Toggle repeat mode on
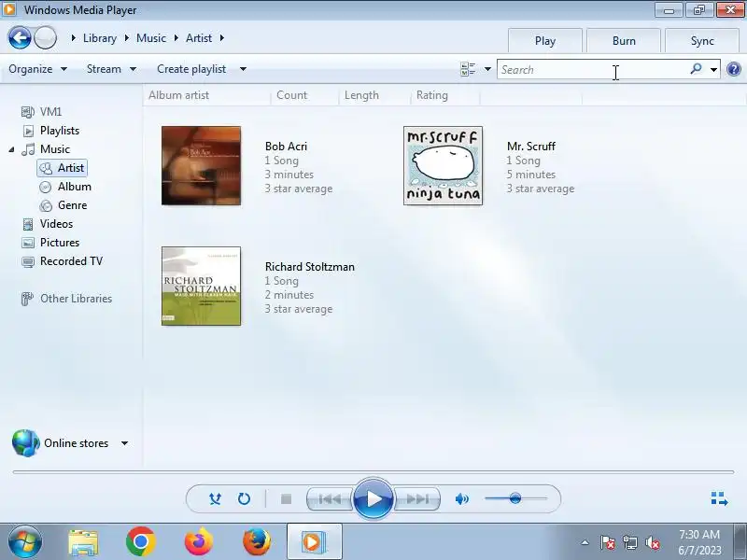Screen dimensions: 747x560 coord(244,498)
